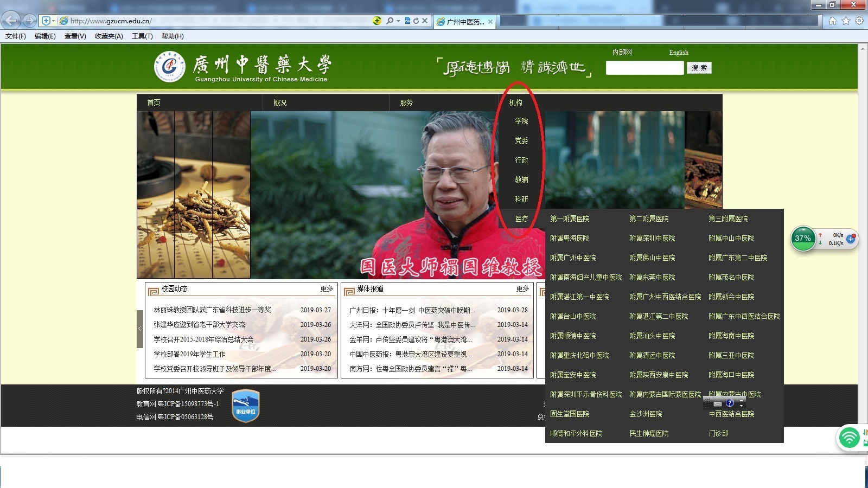Select 党委 in the 机构 submenu
This screenshot has width=868, height=488.
pyautogui.click(x=521, y=140)
